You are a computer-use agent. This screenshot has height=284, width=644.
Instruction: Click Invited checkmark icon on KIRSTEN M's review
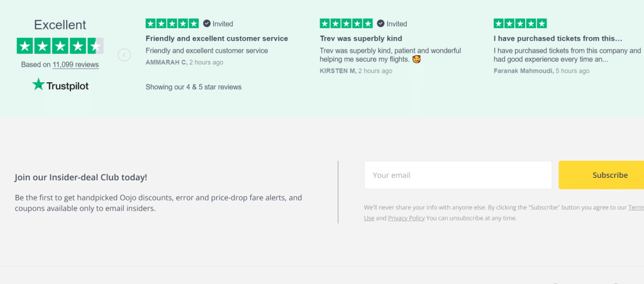(x=381, y=24)
